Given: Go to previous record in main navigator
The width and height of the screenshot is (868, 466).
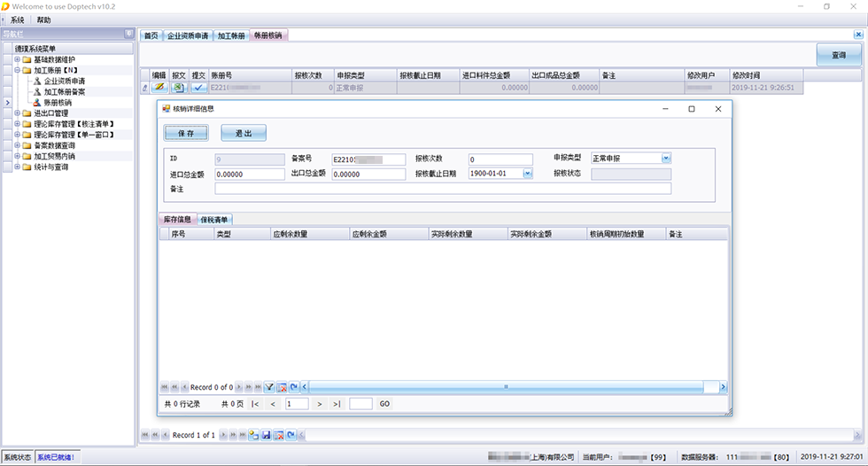Looking at the screenshot, I should coord(165,435).
